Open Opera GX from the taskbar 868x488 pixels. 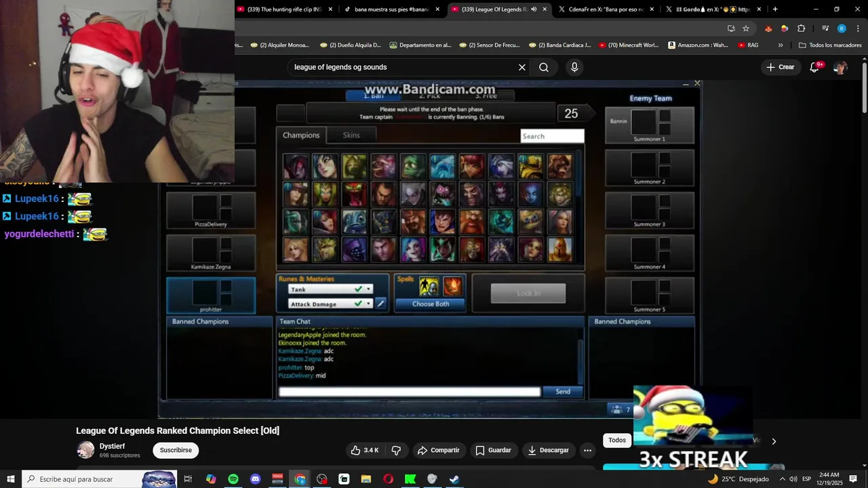coord(388,479)
